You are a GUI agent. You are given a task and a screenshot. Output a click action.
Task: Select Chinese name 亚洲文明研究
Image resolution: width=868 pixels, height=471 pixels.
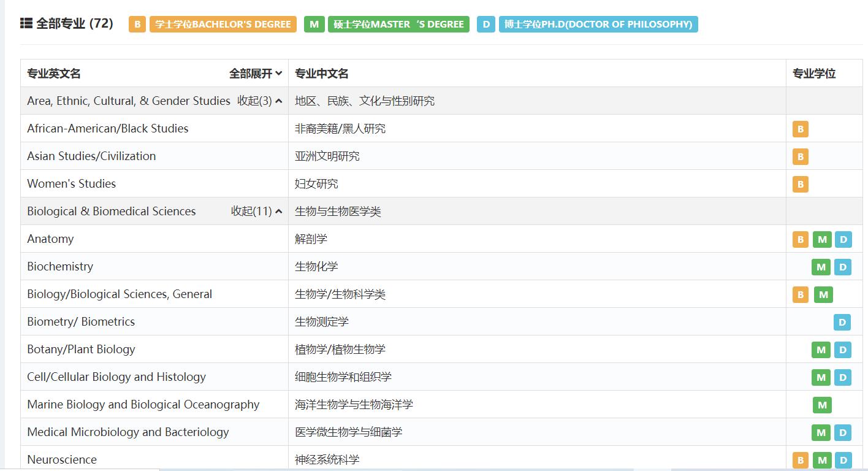(x=327, y=156)
